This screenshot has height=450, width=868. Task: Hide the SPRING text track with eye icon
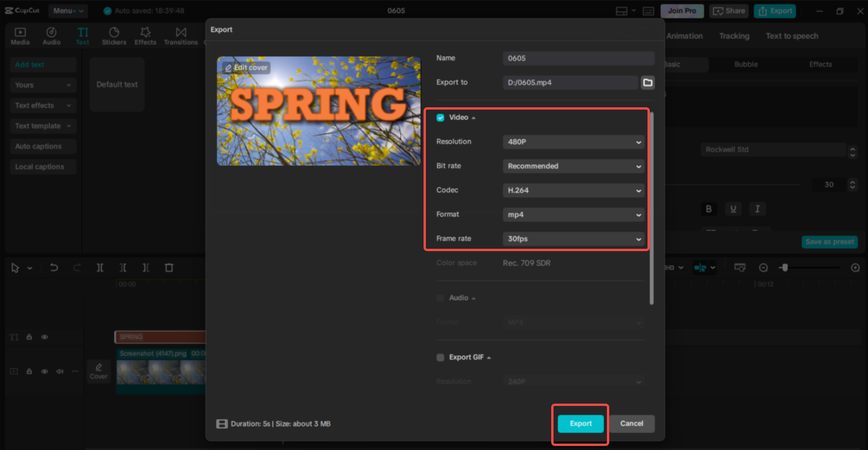click(x=45, y=337)
